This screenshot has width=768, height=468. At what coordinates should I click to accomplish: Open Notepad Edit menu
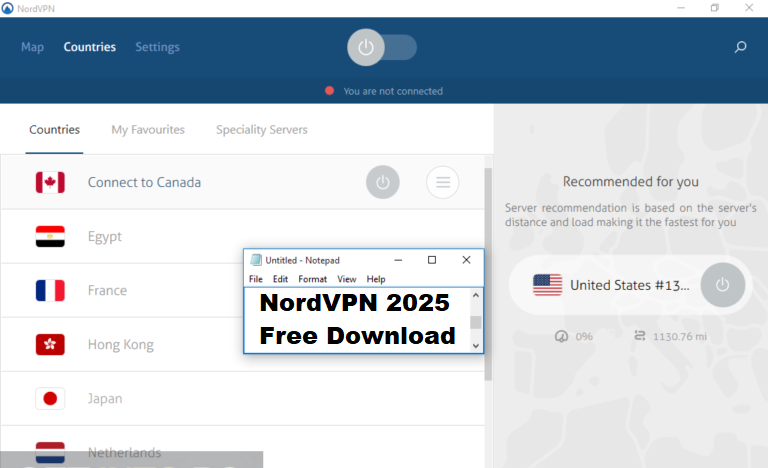[280, 279]
